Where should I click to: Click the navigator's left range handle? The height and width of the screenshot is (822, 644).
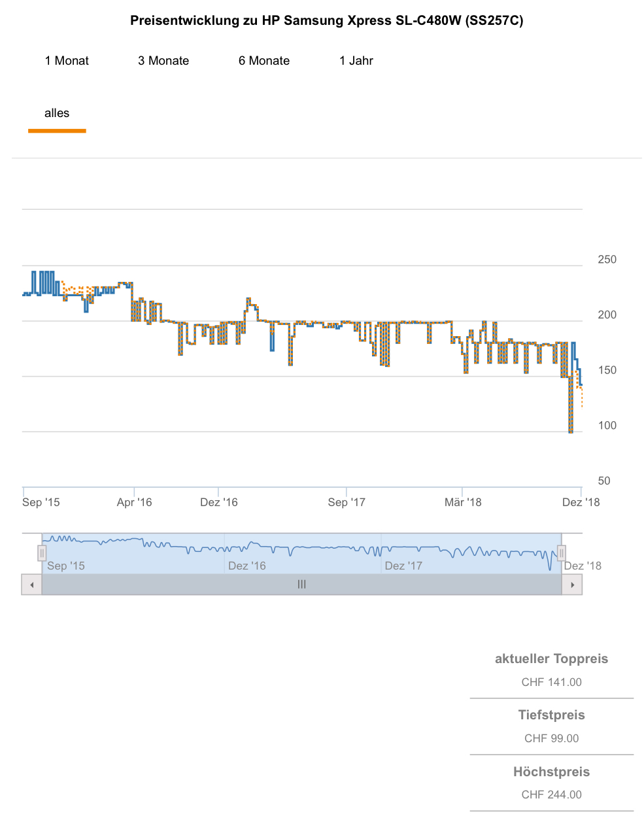(42, 553)
